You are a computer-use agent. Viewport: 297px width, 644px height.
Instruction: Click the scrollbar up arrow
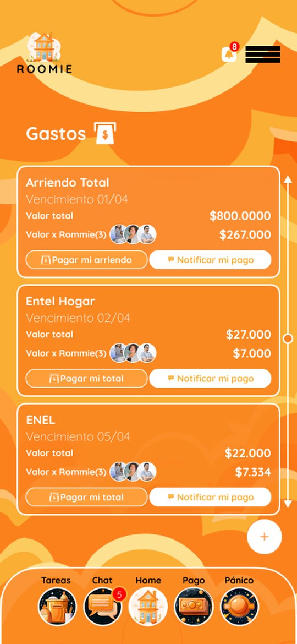pyautogui.click(x=288, y=179)
